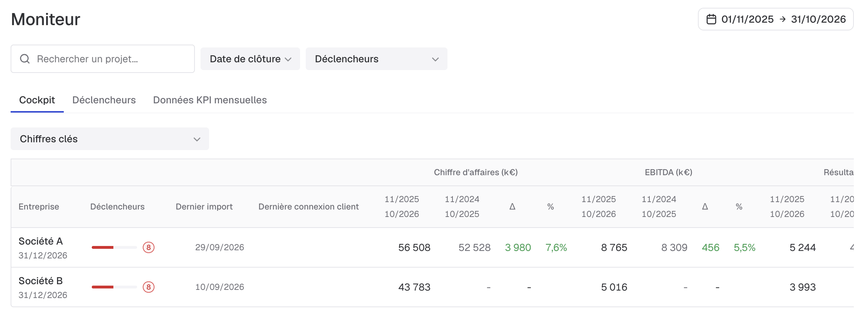
Task: Expand the Chiffres clés selector
Action: pyautogui.click(x=110, y=139)
